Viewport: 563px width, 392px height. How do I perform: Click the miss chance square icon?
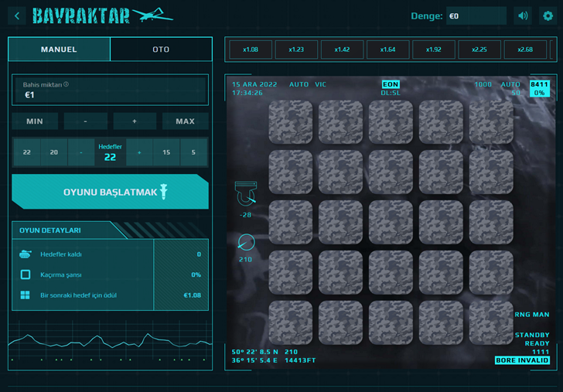pos(25,274)
